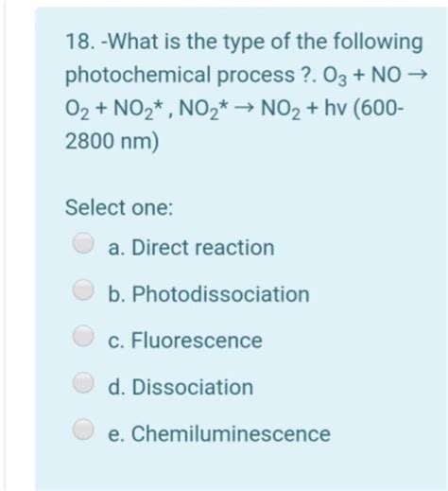Click the words 'photochemical process' in the question
The width and height of the screenshot is (448, 491).
[180, 76]
